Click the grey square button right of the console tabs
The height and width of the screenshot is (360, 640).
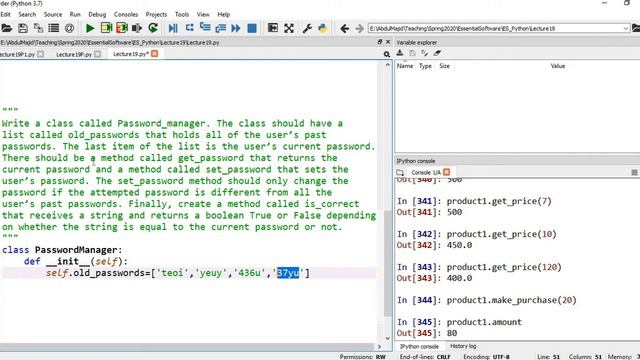click(x=634, y=172)
